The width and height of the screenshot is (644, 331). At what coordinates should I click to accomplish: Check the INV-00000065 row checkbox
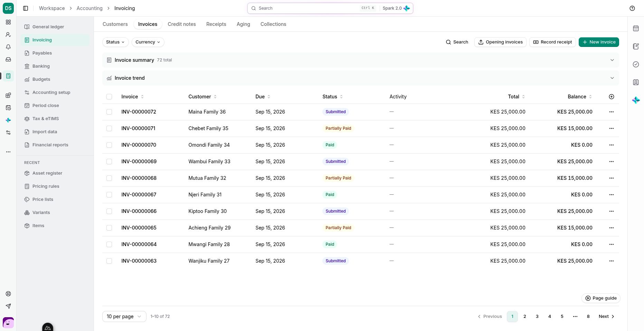109,228
